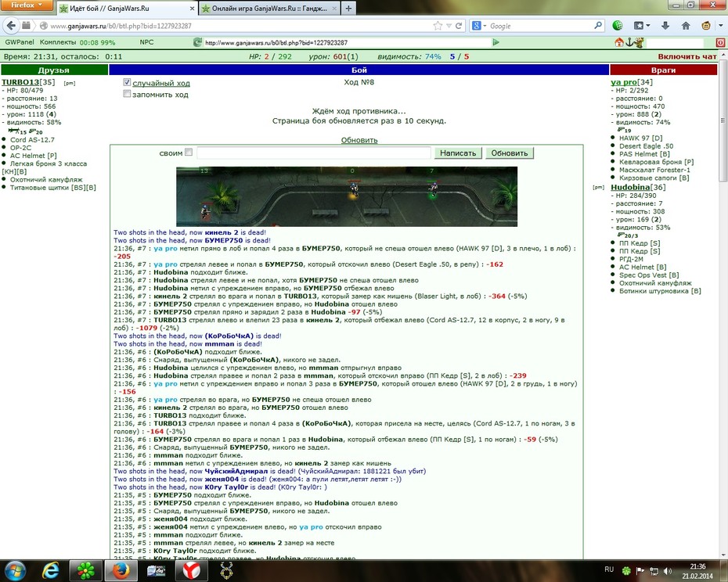The width and height of the screenshot is (728, 582).
Task: Switch to the 'Онлайн игра GanjaWars.Ru' tab
Action: click(268, 9)
